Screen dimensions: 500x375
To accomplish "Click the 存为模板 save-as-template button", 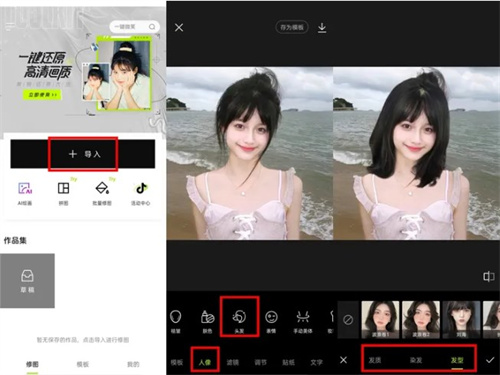I will point(292,27).
